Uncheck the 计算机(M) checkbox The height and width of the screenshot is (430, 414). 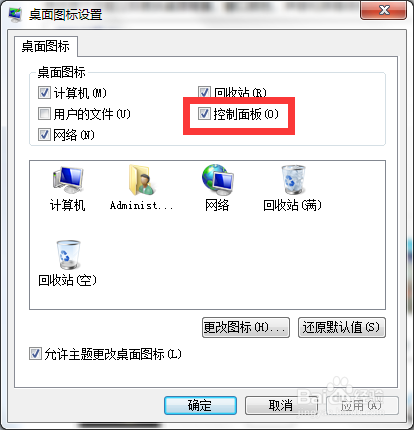coord(44,93)
